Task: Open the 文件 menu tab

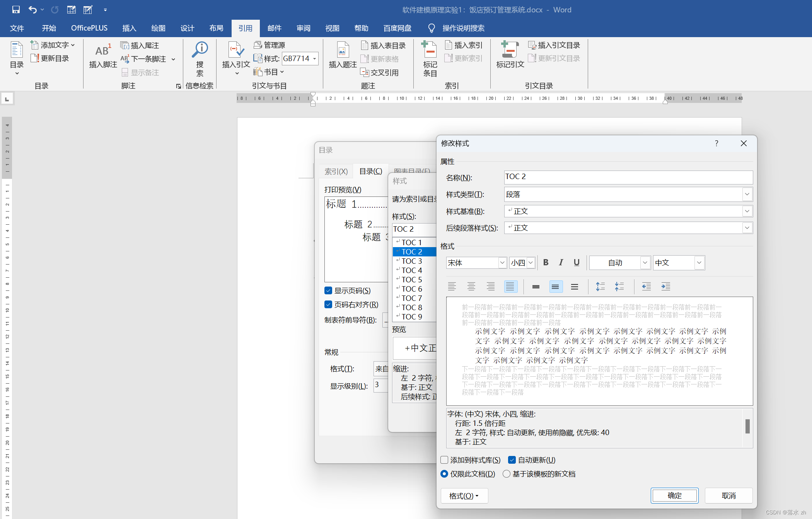Action: pyautogui.click(x=17, y=28)
